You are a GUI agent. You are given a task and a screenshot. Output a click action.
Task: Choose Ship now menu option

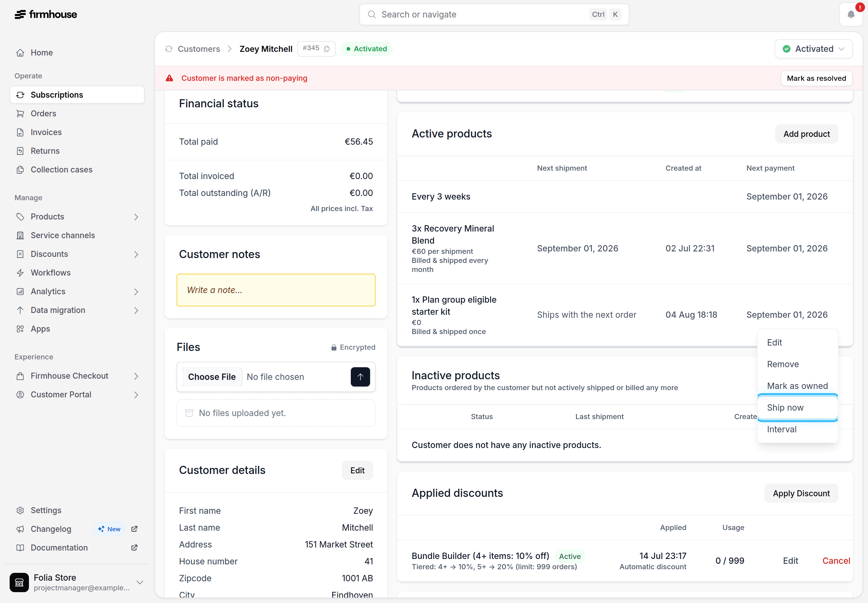[x=797, y=408]
